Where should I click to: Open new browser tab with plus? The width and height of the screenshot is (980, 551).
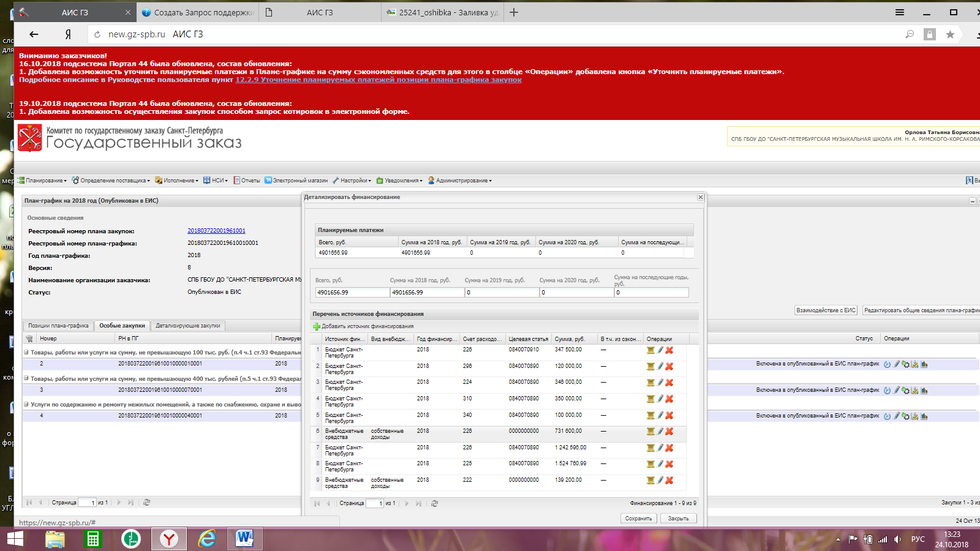[x=514, y=12]
